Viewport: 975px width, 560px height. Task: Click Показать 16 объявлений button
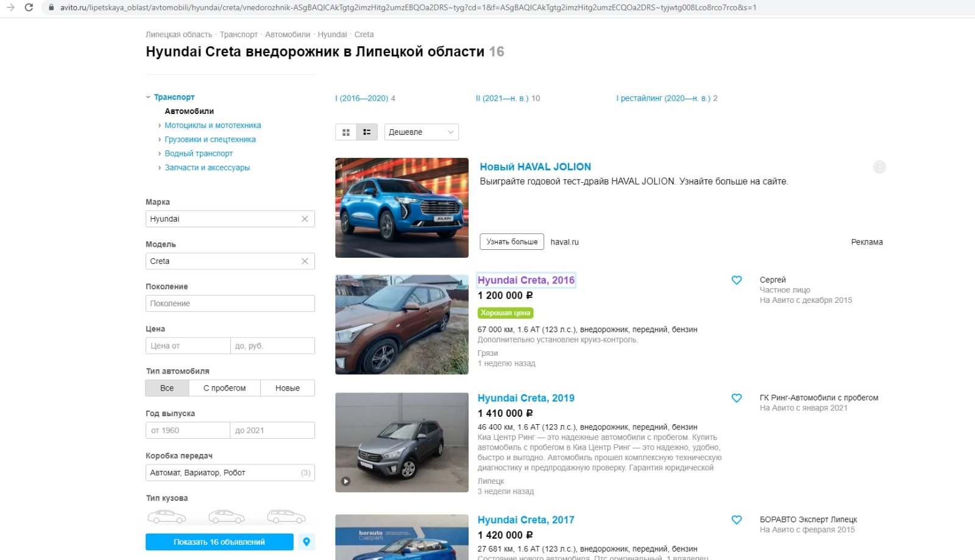(219, 542)
